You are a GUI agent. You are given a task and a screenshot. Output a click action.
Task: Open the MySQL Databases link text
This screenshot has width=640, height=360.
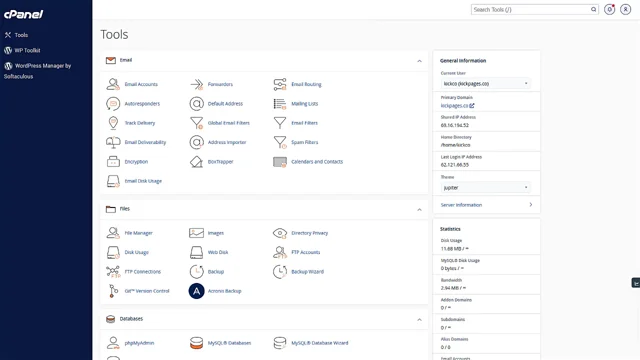[229, 343]
